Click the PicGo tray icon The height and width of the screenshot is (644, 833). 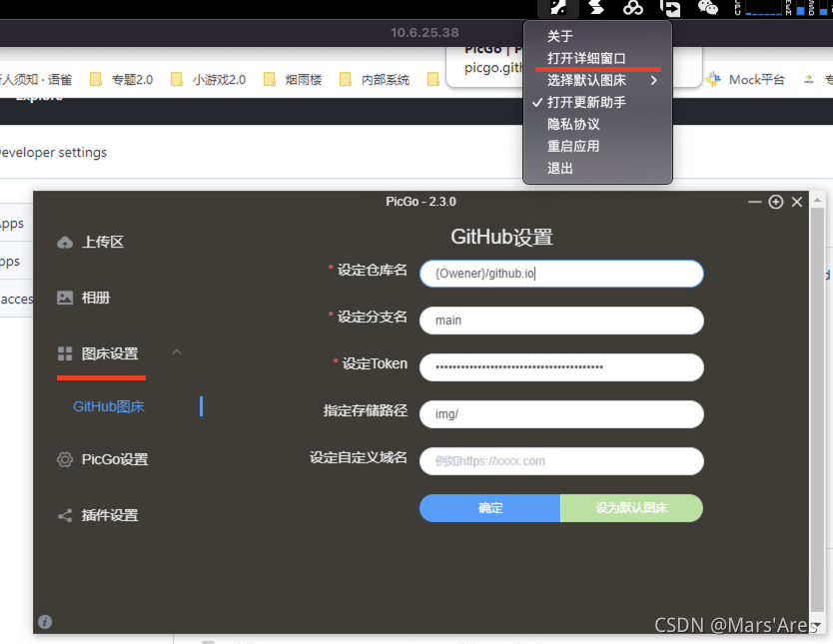point(559,10)
